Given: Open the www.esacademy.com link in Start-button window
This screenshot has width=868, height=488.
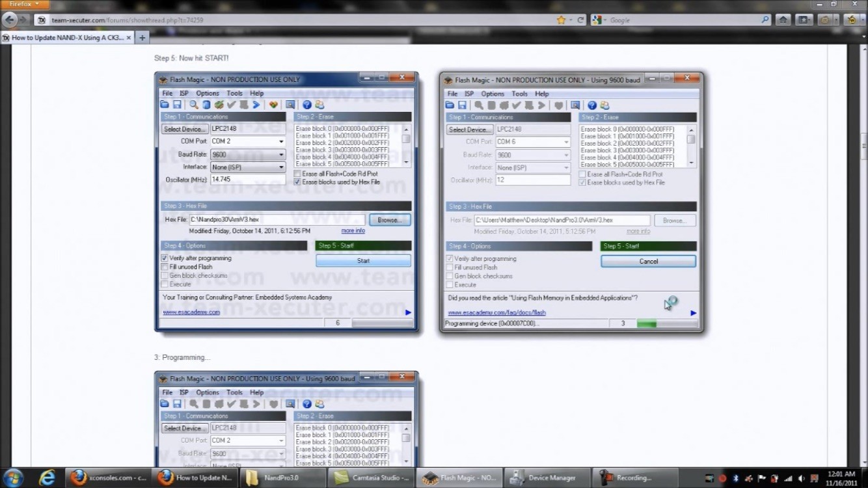Looking at the screenshot, I should click(191, 312).
